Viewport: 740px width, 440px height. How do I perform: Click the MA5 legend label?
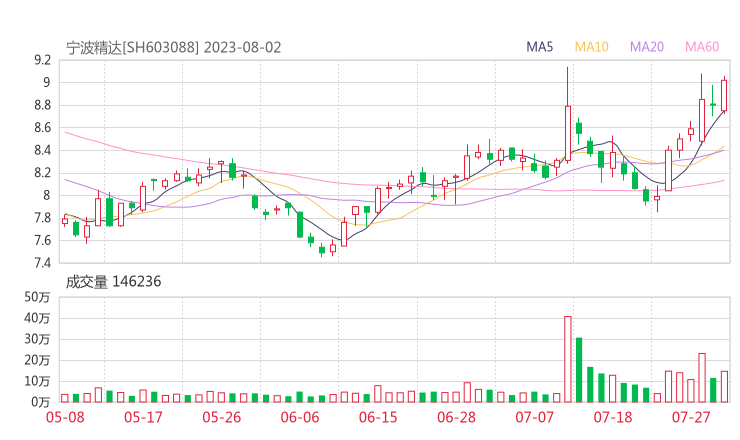(x=539, y=47)
